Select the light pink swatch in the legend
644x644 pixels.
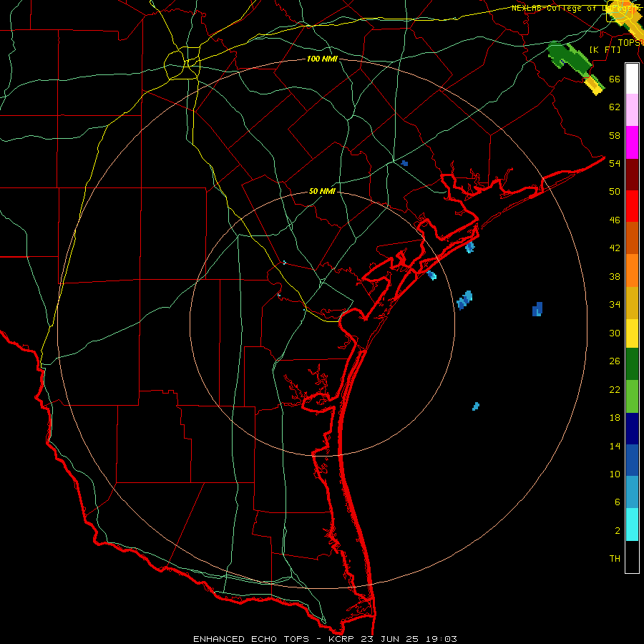pos(632,109)
